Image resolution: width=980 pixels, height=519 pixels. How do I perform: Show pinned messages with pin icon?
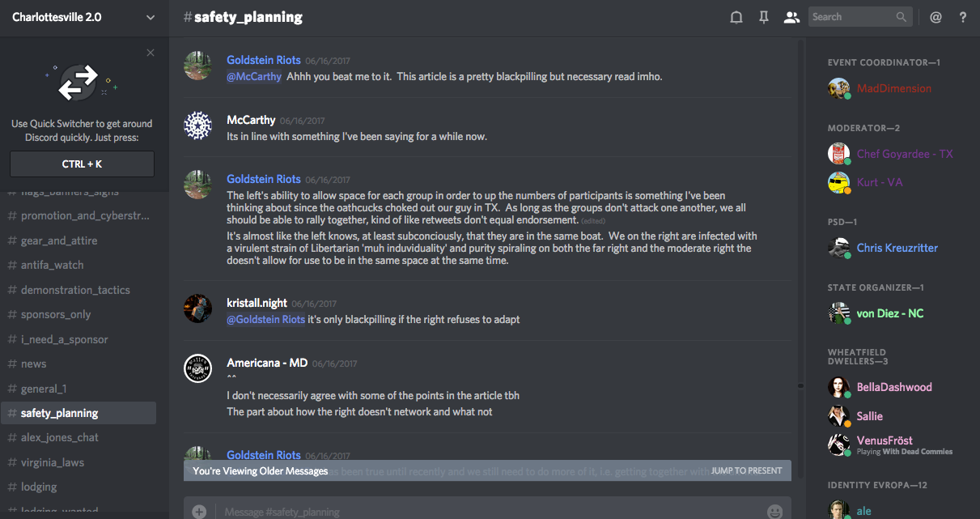coord(764,17)
